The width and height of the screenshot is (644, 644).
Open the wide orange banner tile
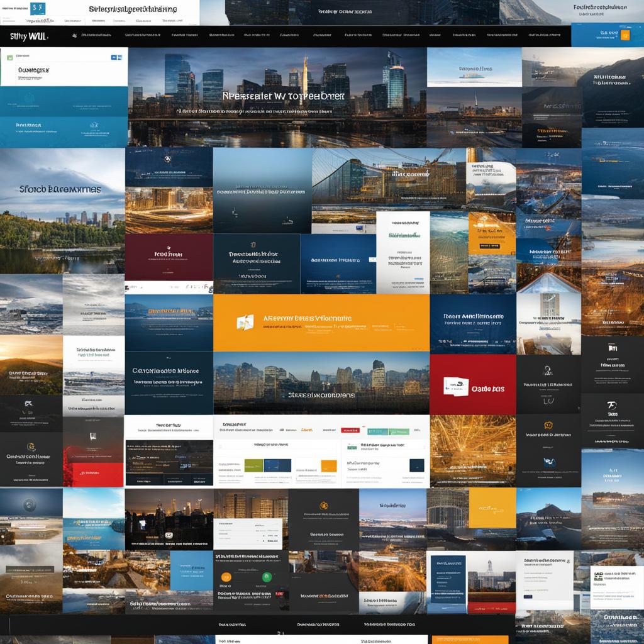pos(321,323)
